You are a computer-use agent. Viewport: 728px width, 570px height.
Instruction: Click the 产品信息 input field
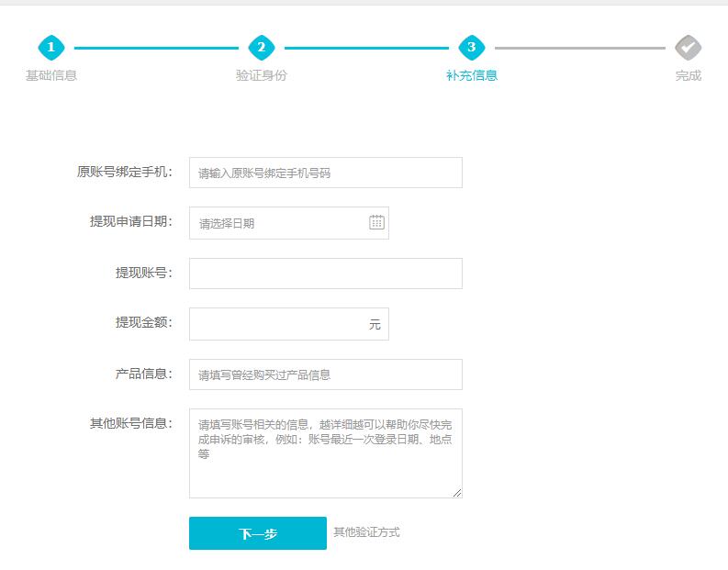pyautogui.click(x=325, y=374)
